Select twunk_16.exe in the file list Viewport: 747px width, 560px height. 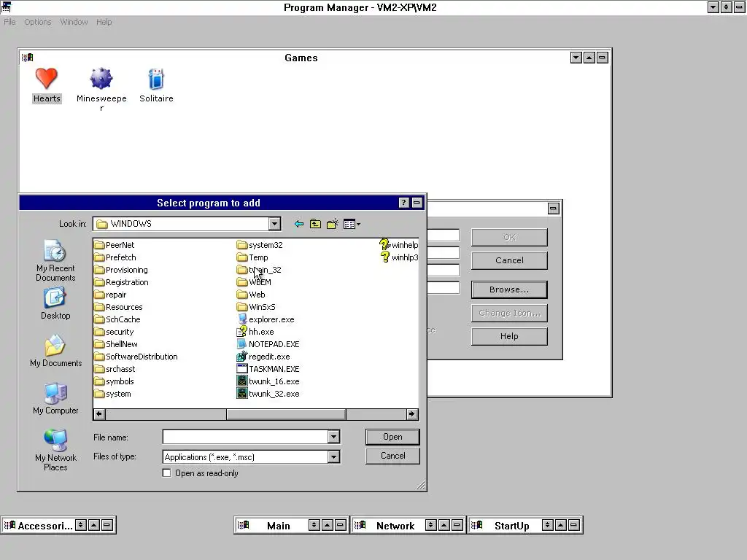click(x=268, y=381)
